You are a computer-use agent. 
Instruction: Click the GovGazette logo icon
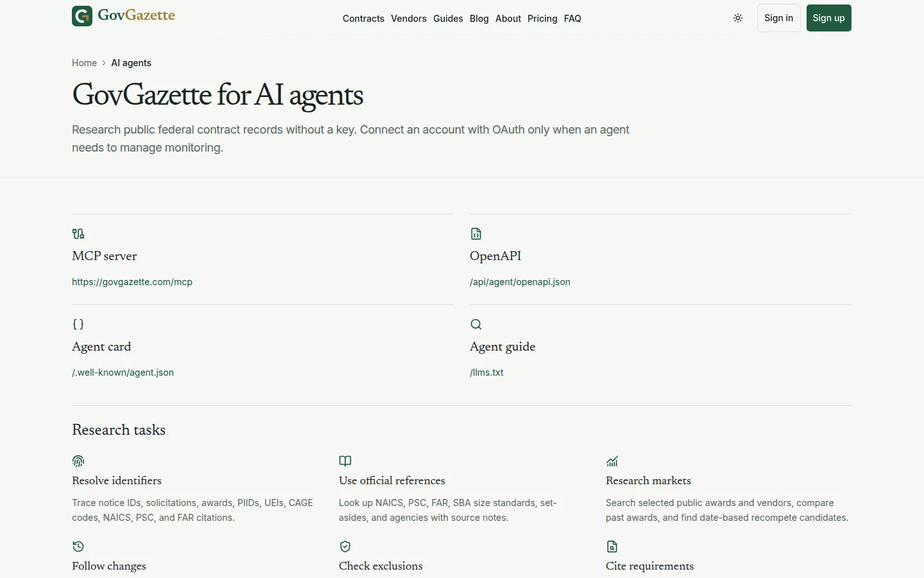coord(82,16)
